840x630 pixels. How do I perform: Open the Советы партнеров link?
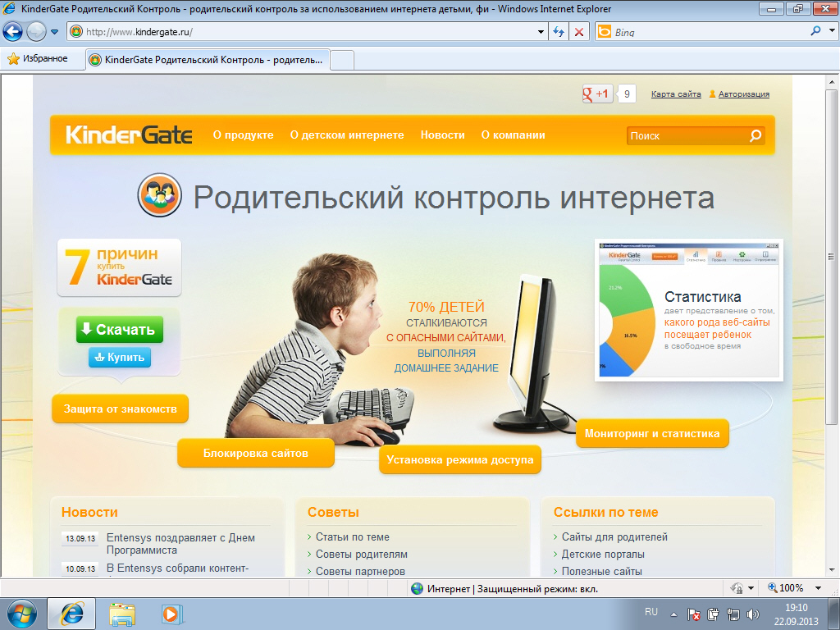coord(360,571)
